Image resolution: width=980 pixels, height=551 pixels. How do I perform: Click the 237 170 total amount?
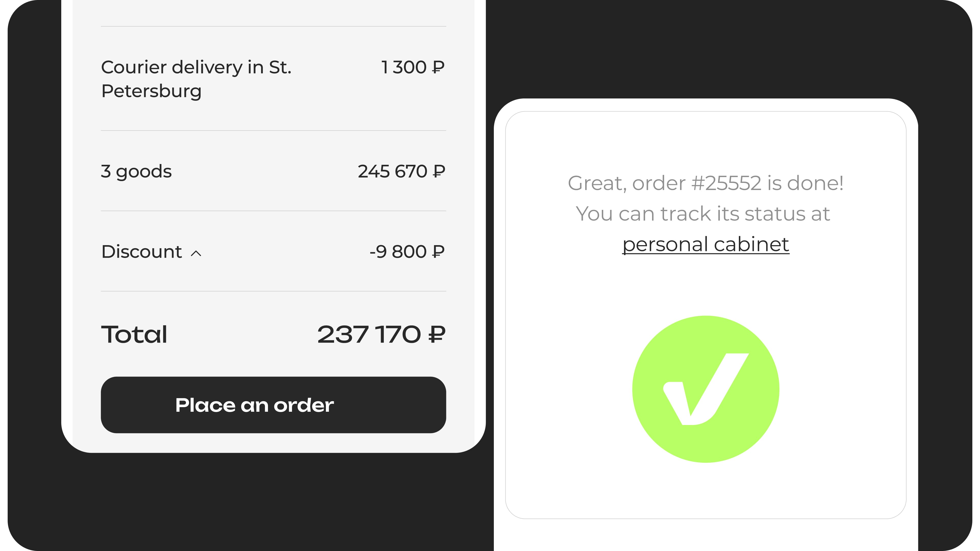[x=369, y=335]
